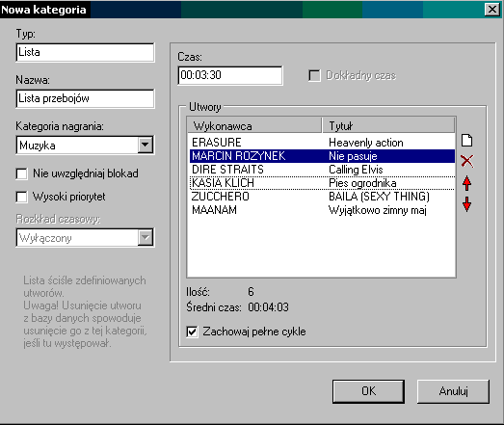Sort by the Tytuł column header
Image resolution: width=504 pixels, height=425 pixels.
[x=388, y=125]
